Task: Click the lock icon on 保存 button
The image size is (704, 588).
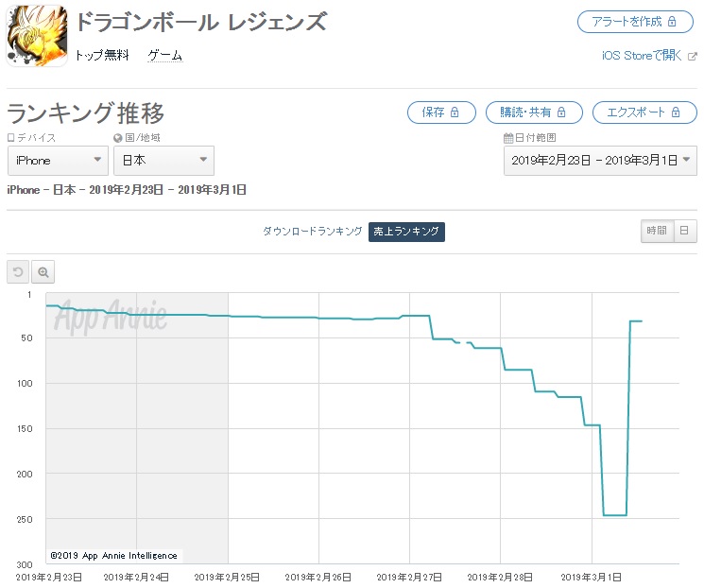Action: pos(455,112)
